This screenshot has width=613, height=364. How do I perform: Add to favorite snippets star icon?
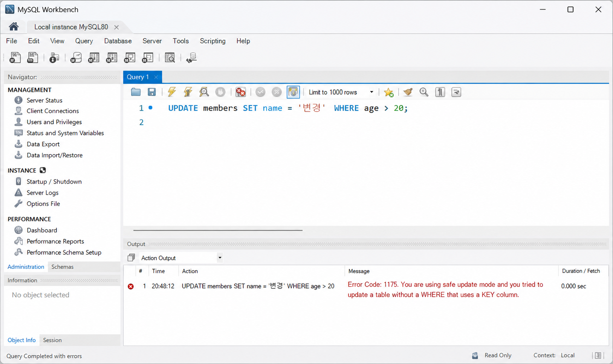coord(389,92)
